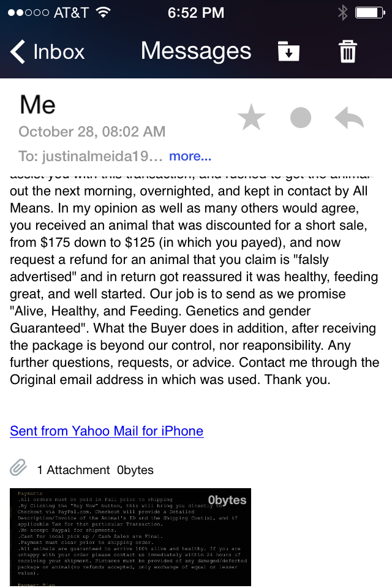Viewport: 392px width, 588px height.
Task: Toggle the read/unread circle dot
Action: pos(301,118)
